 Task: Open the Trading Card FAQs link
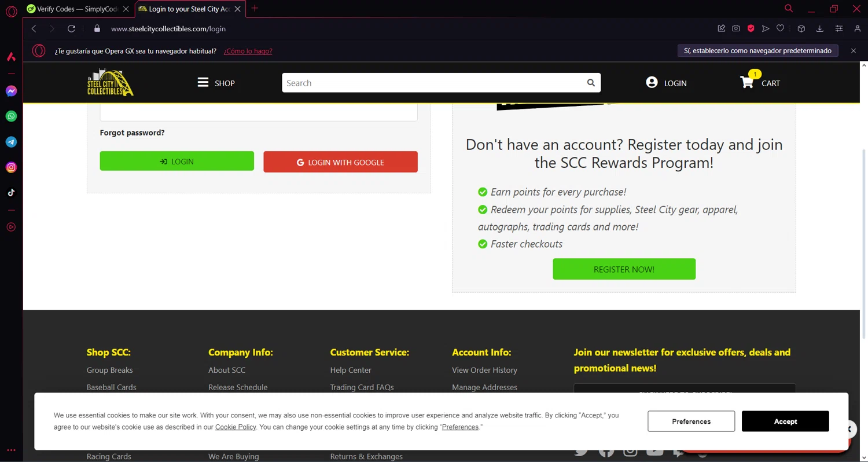pos(362,387)
